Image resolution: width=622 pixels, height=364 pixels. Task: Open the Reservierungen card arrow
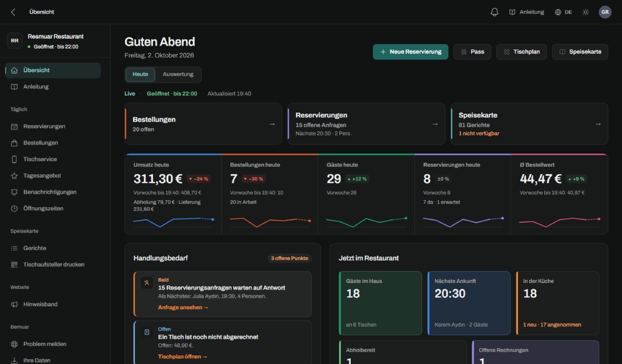coord(435,124)
